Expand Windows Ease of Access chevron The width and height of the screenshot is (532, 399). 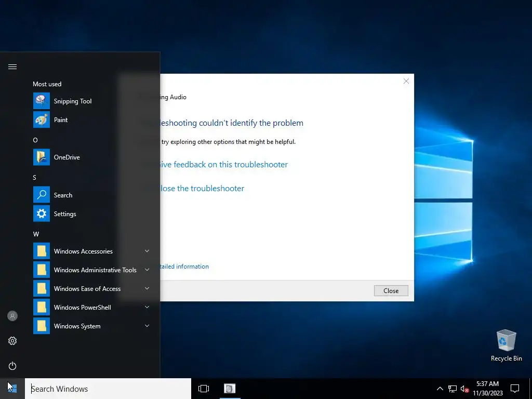tap(147, 288)
